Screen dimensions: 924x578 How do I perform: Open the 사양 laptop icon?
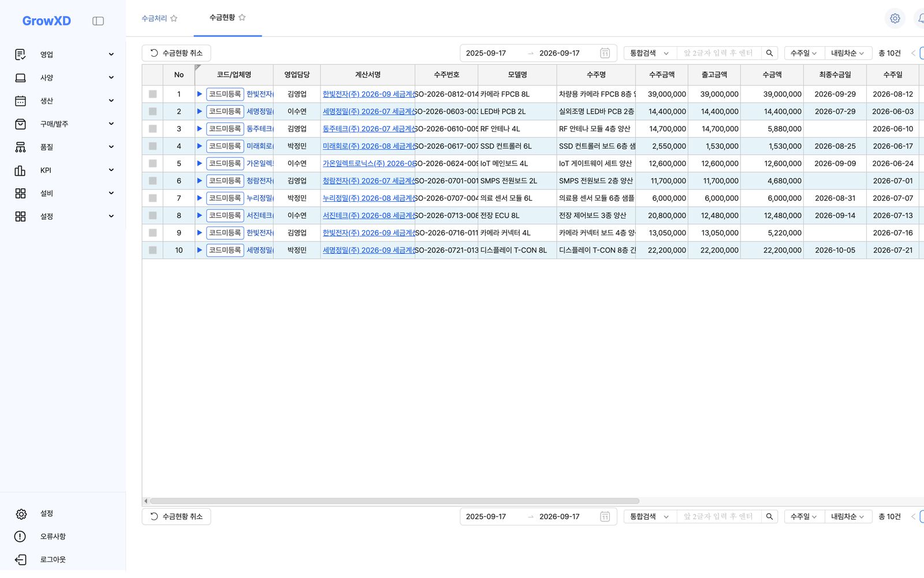click(20, 77)
